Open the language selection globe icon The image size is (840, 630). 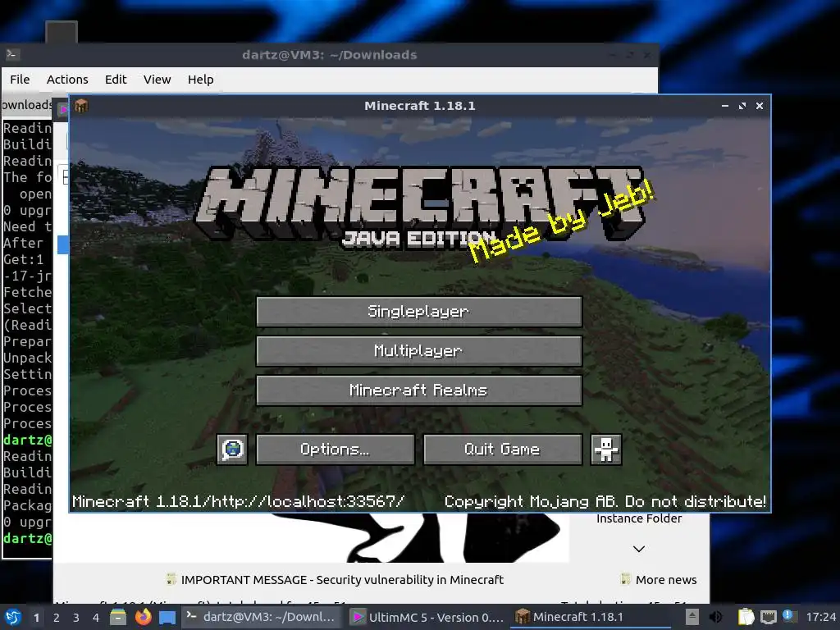(x=232, y=449)
